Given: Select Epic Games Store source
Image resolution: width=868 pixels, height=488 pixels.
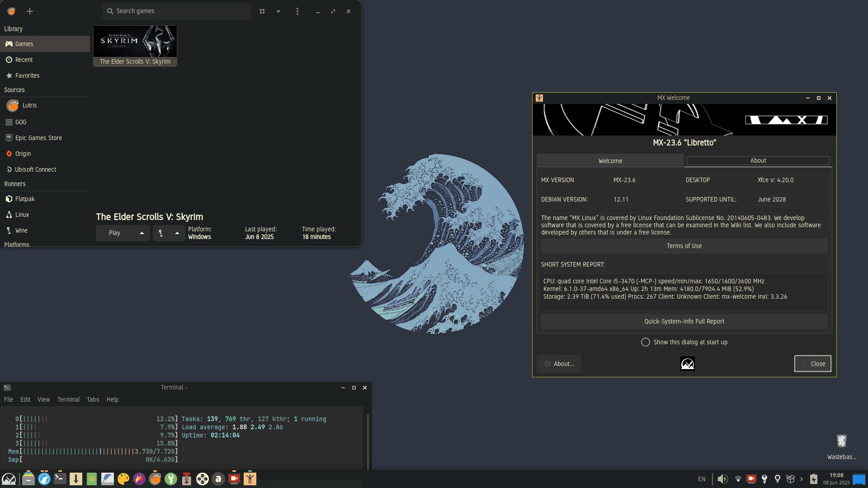Looking at the screenshot, I should click(38, 138).
